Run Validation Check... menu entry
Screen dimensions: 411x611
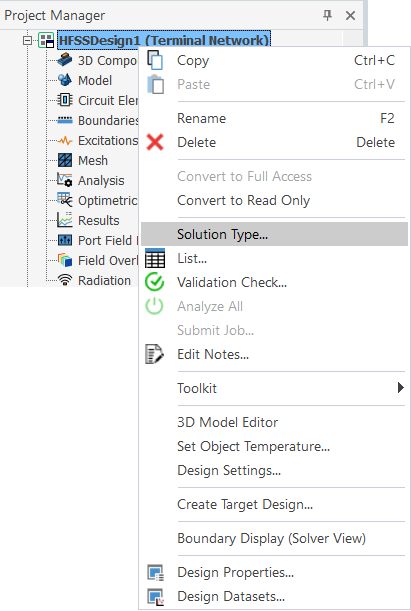click(274, 282)
